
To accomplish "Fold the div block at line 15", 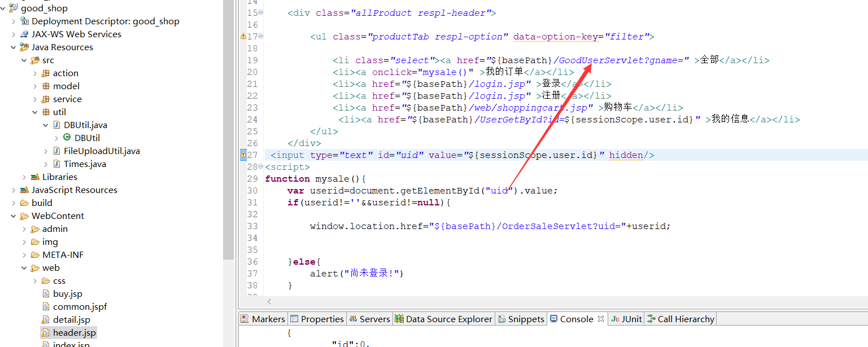I will [x=260, y=12].
